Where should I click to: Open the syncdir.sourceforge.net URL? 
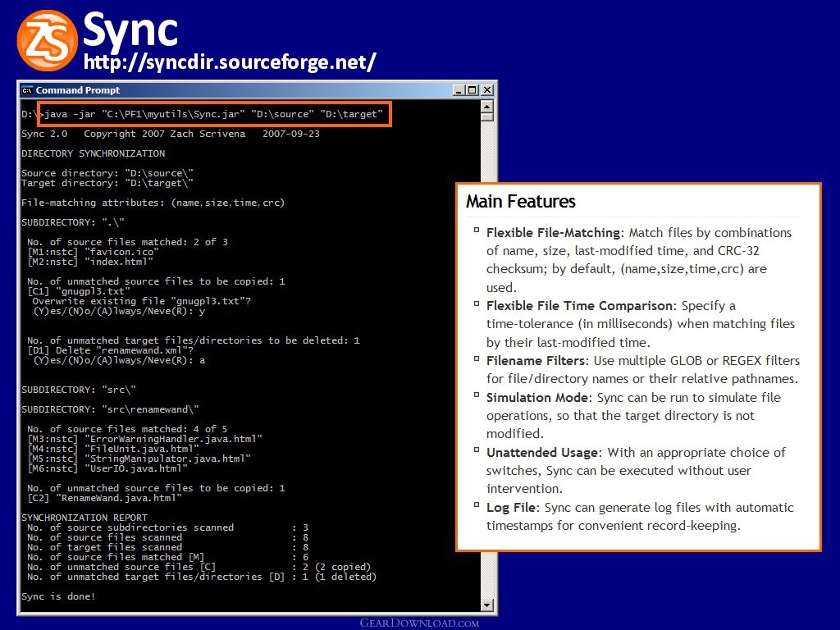point(230,62)
